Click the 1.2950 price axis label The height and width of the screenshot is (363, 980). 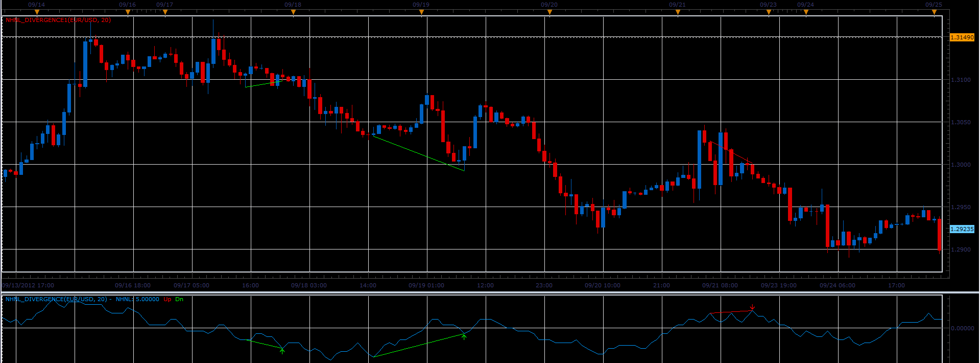(x=961, y=207)
